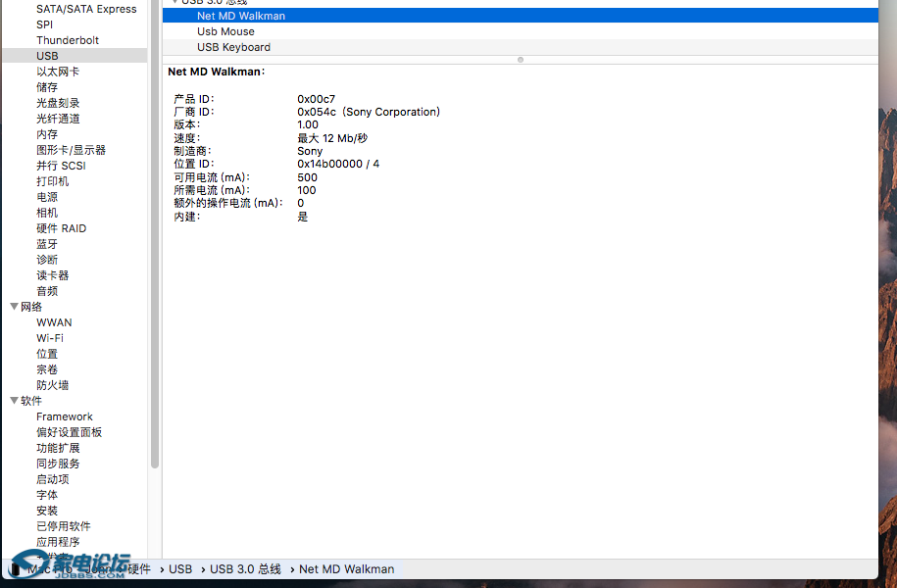Image resolution: width=897 pixels, height=588 pixels.
Task: Select the 软件 category heading
Action: [x=31, y=401]
